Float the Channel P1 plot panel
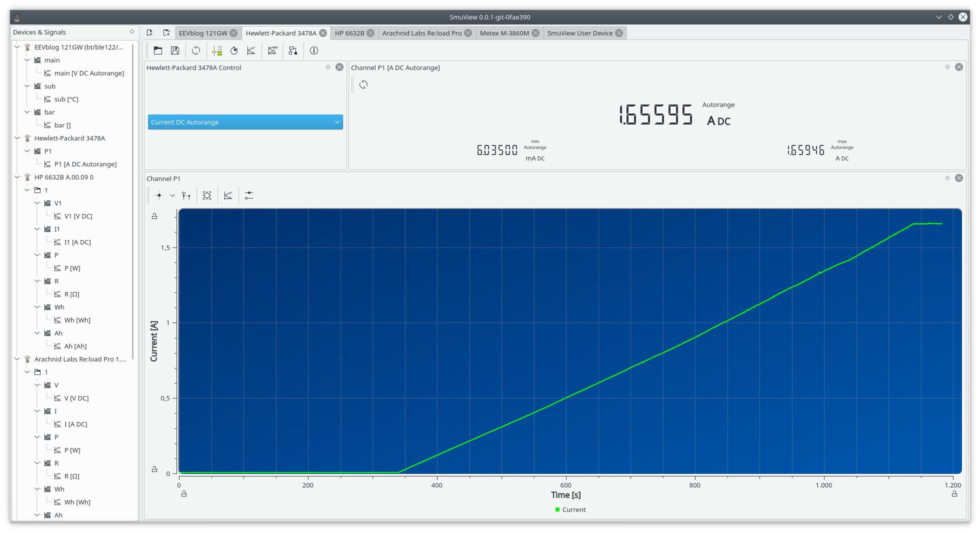 click(x=947, y=178)
